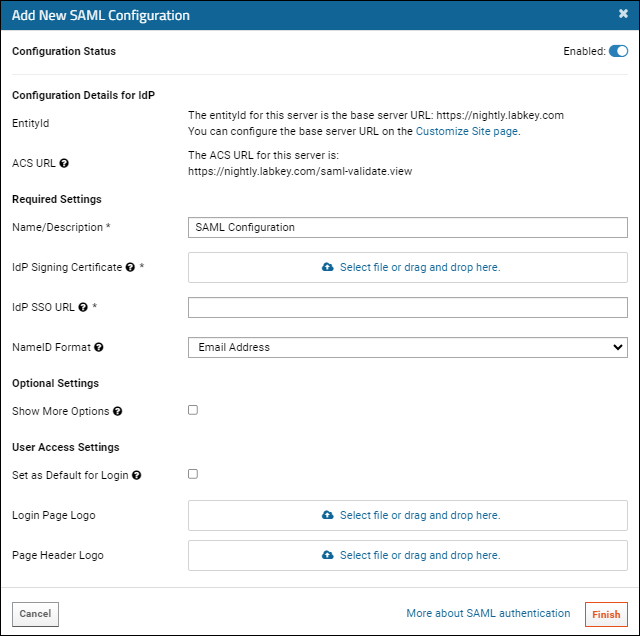Click the Name/Description text field
Image resolution: width=640 pixels, height=636 pixels.
(x=408, y=227)
